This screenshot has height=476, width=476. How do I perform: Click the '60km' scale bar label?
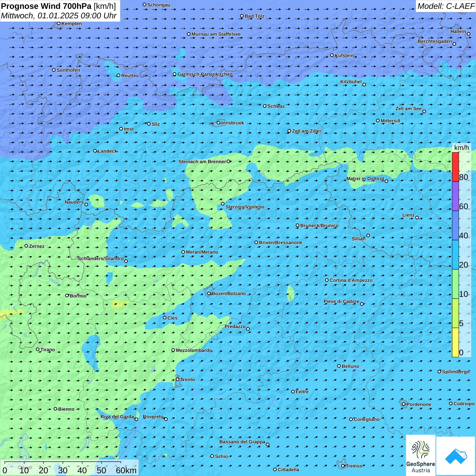click(x=126, y=470)
